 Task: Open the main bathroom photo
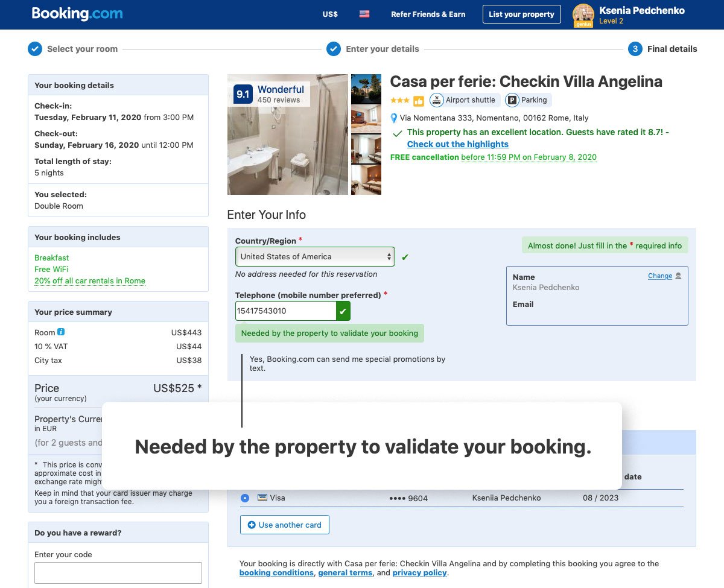tap(288, 134)
